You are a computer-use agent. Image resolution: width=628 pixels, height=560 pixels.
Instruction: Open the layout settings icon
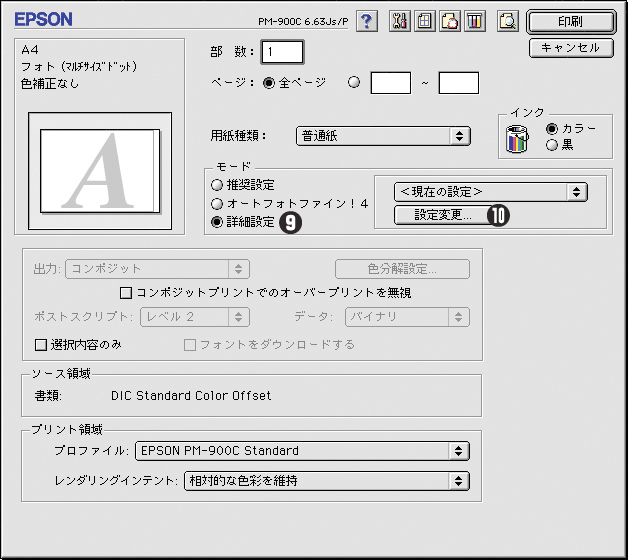(424, 21)
